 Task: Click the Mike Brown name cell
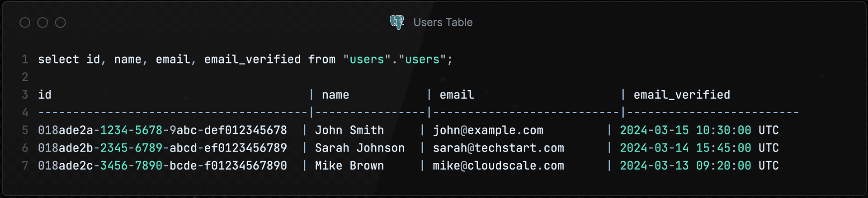(349, 166)
